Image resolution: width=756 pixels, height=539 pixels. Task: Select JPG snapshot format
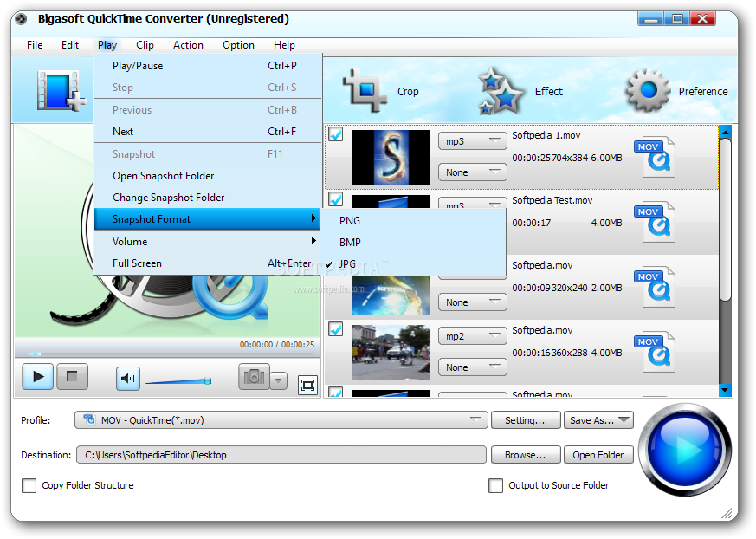pyautogui.click(x=413, y=264)
